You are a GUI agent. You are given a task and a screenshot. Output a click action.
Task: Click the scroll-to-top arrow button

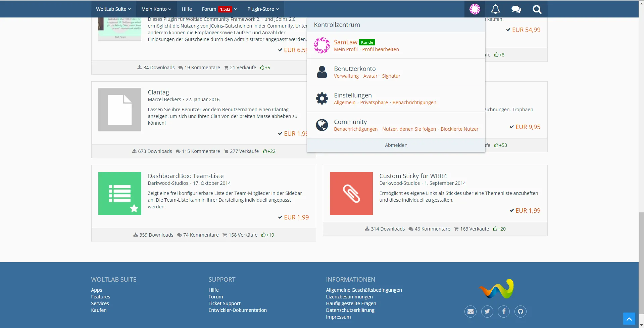coord(629,319)
